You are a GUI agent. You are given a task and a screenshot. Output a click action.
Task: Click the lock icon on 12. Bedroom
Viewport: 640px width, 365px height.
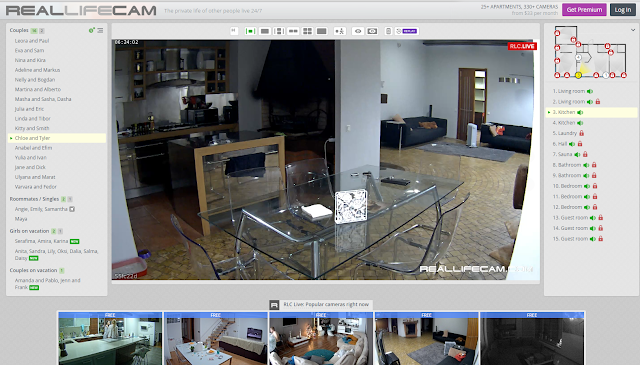(595, 207)
